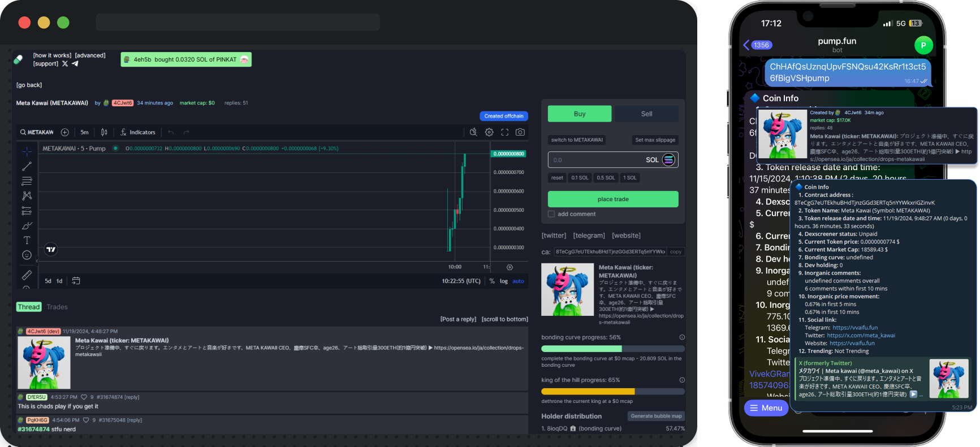This screenshot has height=447, width=980.
Task: Open the [how it works] link
Action: click(52, 55)
